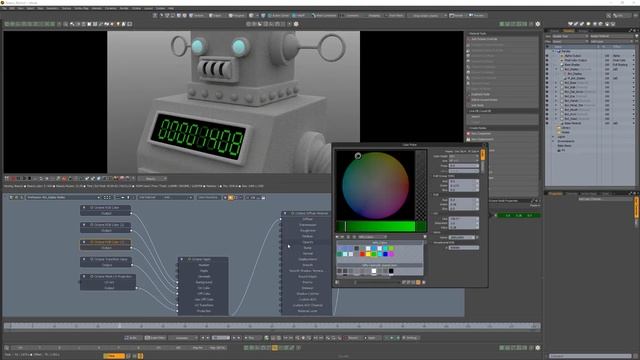Image resolution: width=640 pixels, height=360 pixels.
Task: Expand the Lights group in Shader Tree
Action: click(x=553, y=137)
